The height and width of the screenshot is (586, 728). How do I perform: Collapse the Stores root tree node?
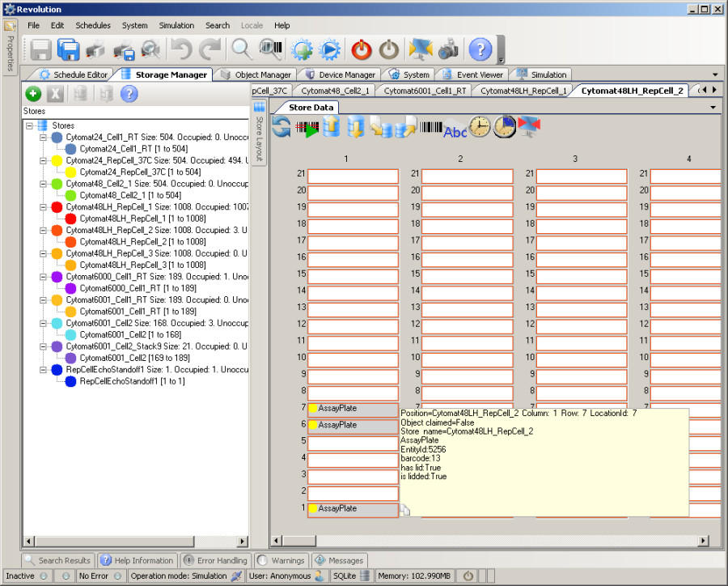[30, 125]
